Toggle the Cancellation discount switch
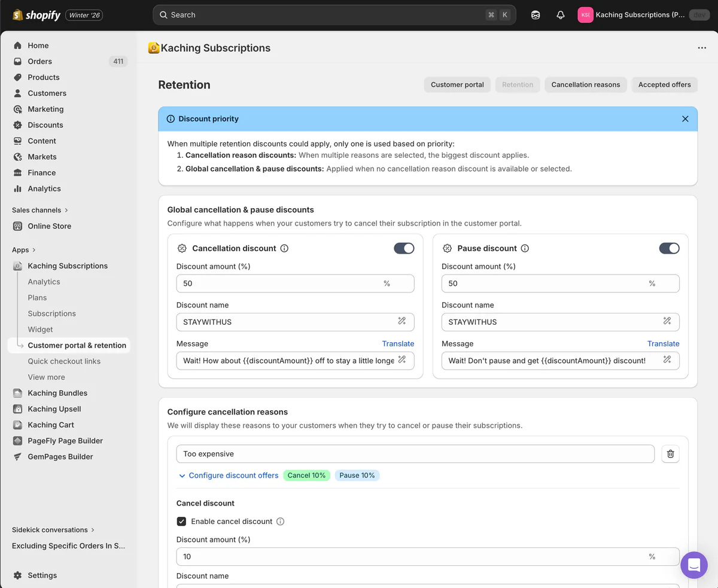 [x=404, y=248]
